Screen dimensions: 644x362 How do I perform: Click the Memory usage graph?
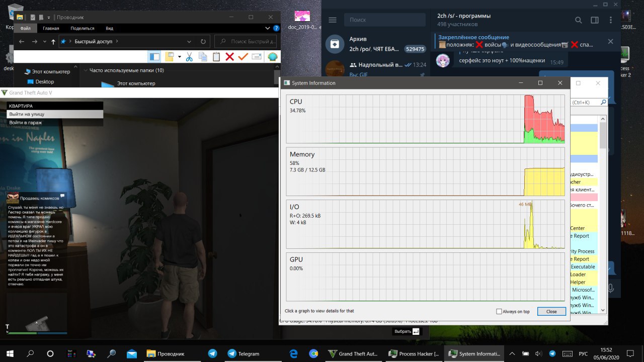pyautogui.click(x=426, y=171)
